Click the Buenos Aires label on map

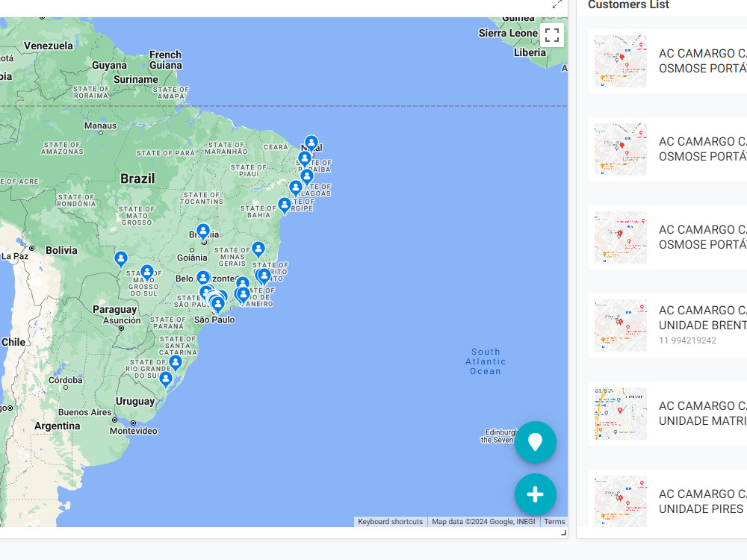[x=85, y=412]
